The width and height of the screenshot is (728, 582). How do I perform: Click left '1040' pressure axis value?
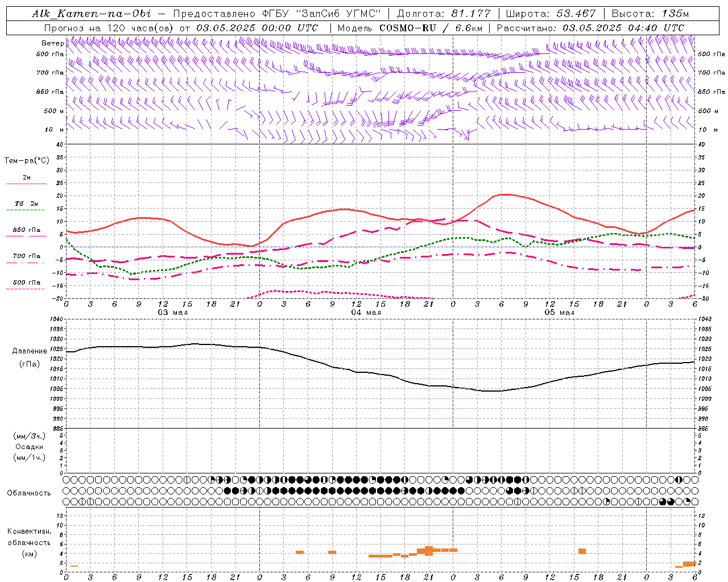click(x=56, y=319)
